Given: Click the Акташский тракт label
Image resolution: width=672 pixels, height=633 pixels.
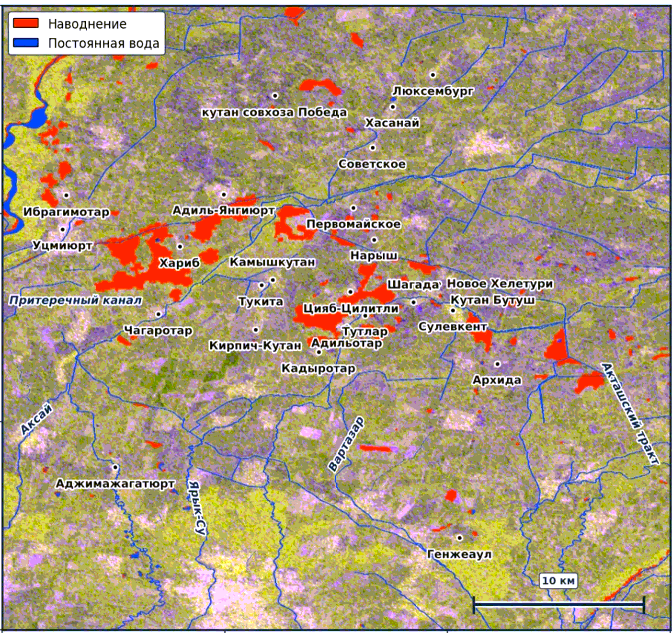Looking at the screenshot, I should coord(630,414).
